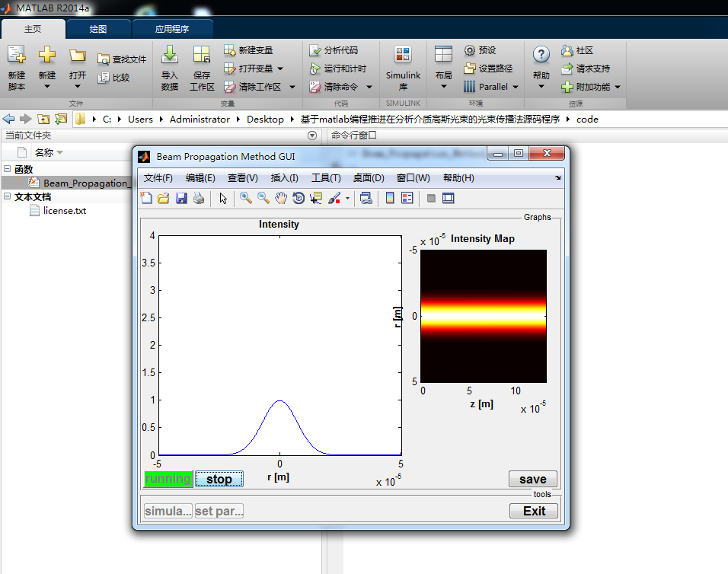
Task: Open the Layout (布局) dropdown
Action: (443, 86)
